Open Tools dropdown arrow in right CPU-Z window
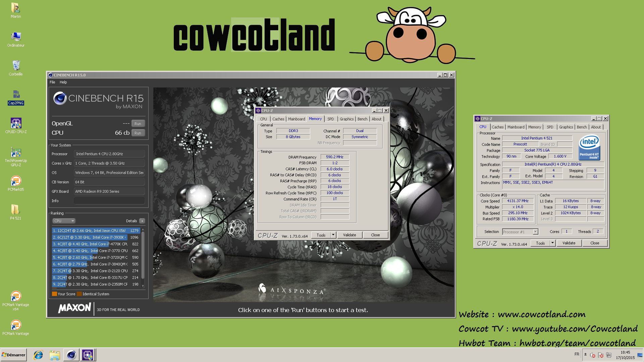 coord(552,243)
